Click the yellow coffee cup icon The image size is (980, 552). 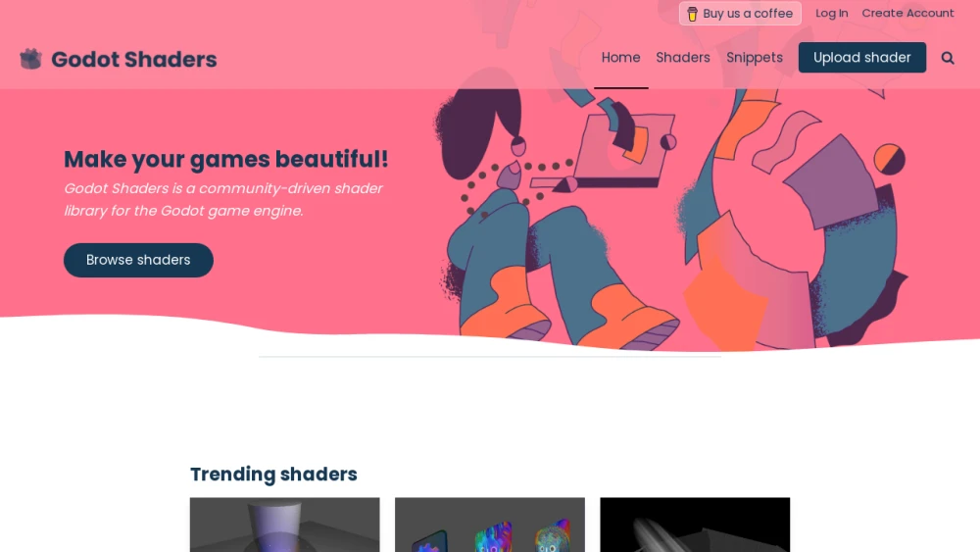click(x=692, y=14)
